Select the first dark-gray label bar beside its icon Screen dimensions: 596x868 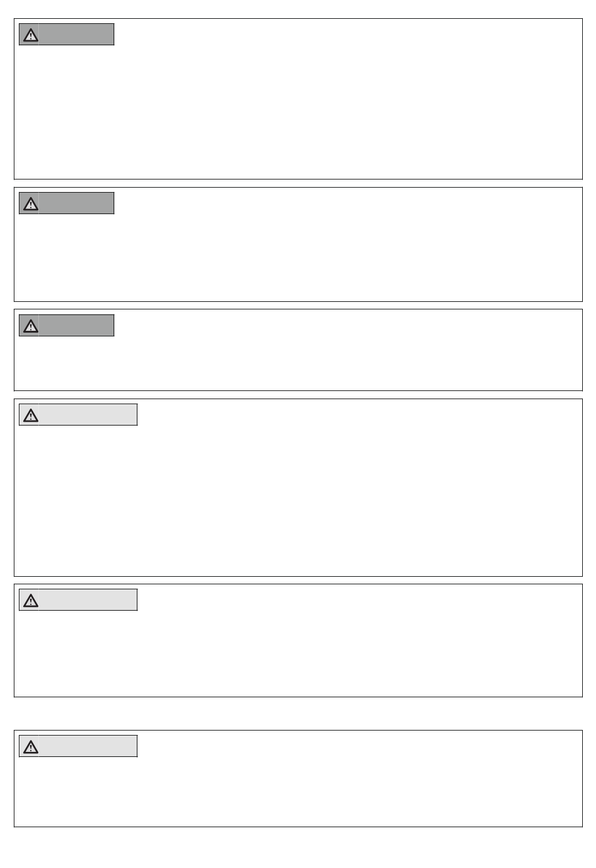[77, 35]
